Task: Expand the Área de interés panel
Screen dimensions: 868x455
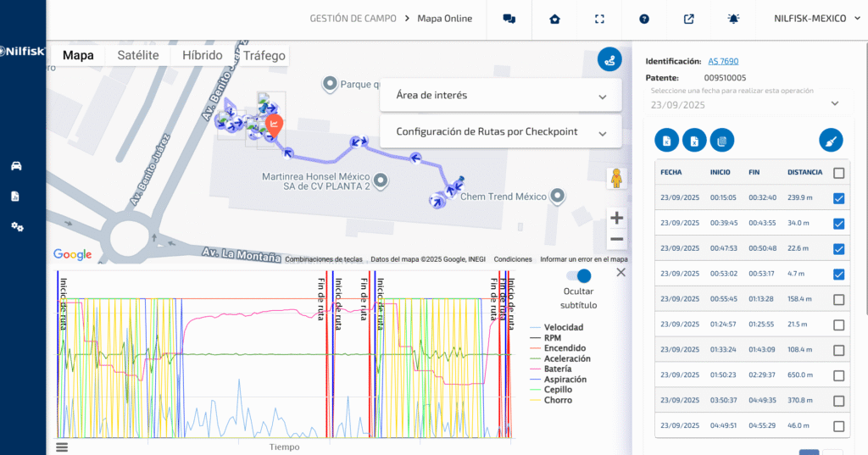Action: pyautogui.click(x=501, y=96)
